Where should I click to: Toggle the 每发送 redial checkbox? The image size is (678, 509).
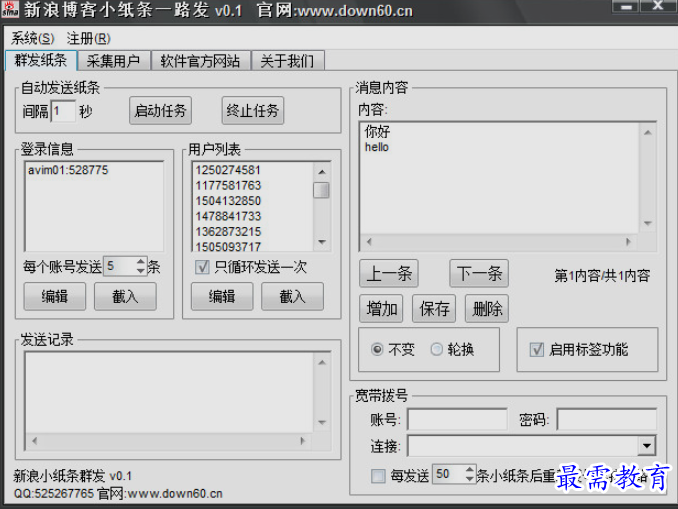point(378,476)
